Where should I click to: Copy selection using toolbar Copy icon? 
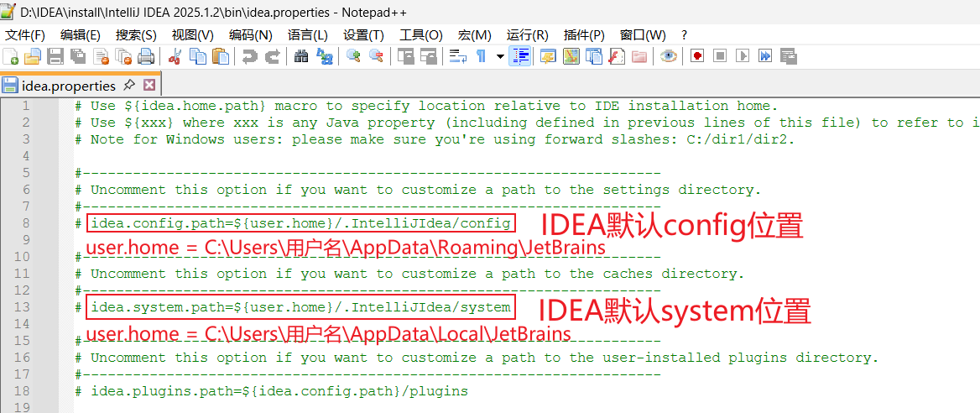click(197, 57)
